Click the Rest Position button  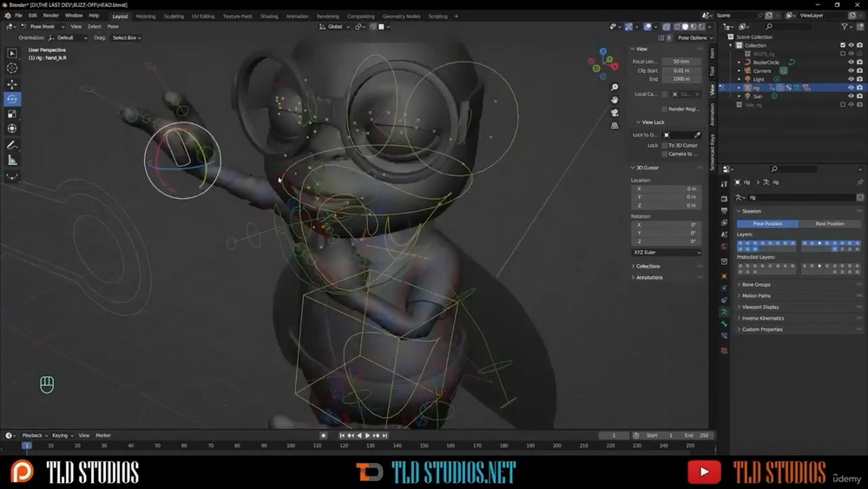[830, 224]
